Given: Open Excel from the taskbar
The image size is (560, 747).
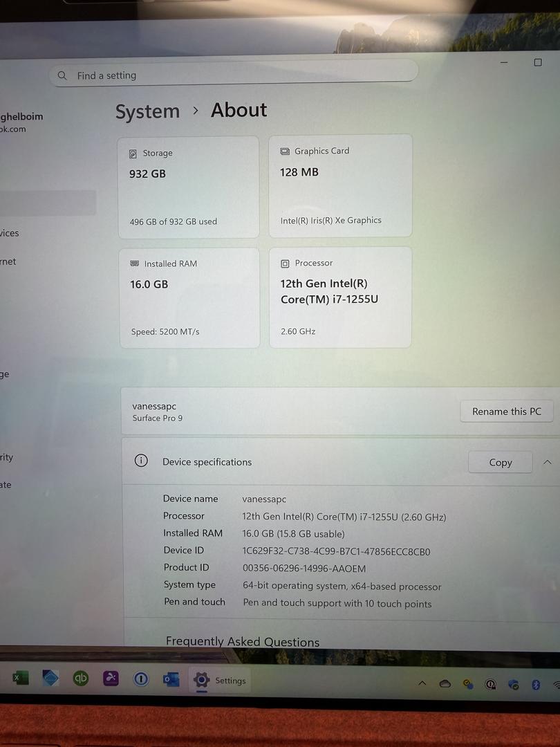Looking at the screenshot, I should 20,677.
